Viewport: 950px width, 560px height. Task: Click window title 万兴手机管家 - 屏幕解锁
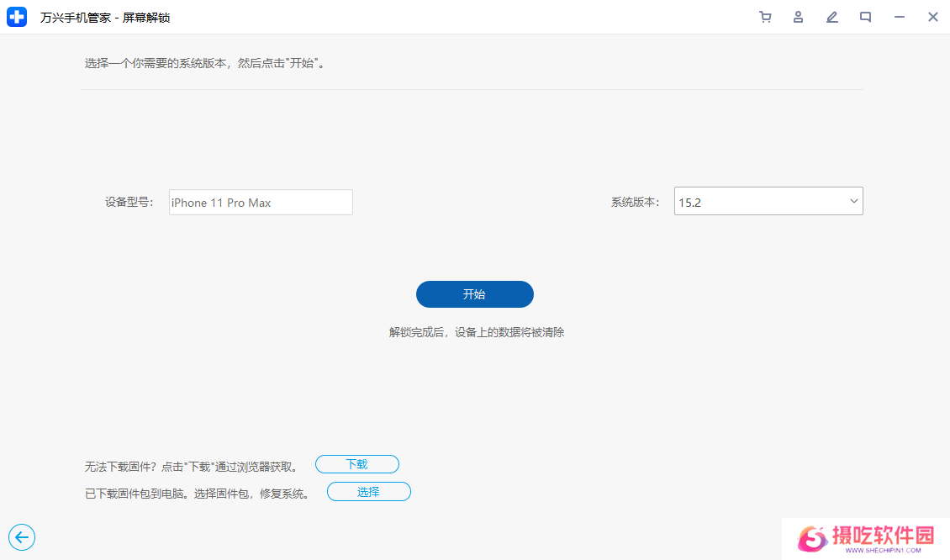[x=105, y=18]
